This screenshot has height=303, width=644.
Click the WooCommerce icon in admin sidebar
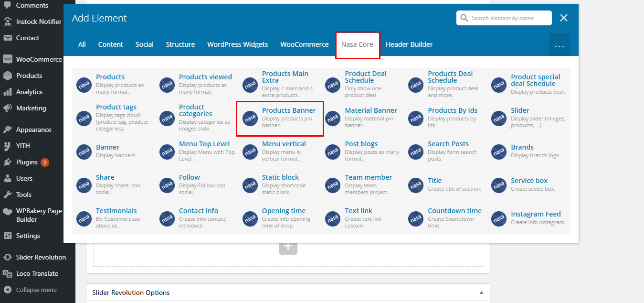coord(8,59)
